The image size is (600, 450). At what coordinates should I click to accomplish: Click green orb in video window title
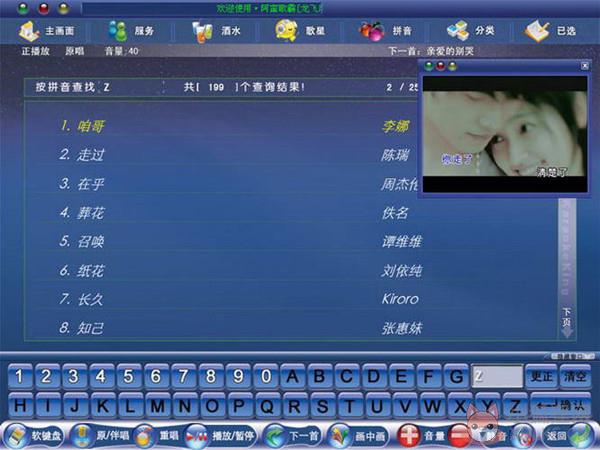tap(429, 66)
